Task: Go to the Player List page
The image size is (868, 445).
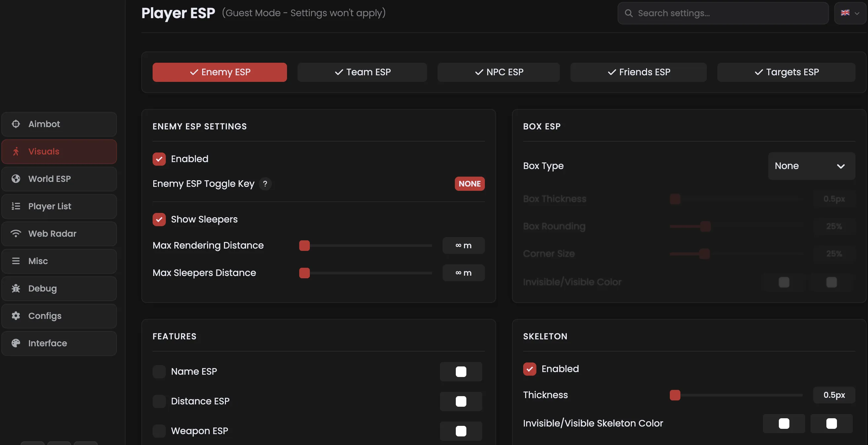Action: pos(59,206)
